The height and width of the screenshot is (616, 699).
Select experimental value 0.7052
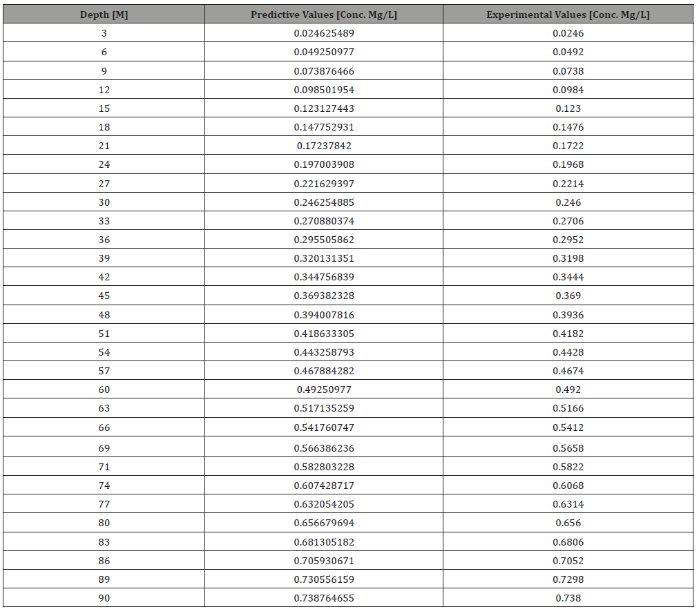[x=568, y=561]
